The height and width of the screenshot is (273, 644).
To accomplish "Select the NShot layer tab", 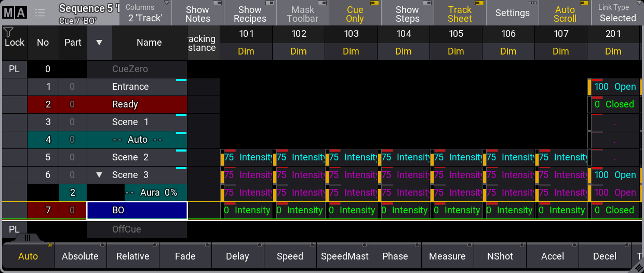I will [500, 256].
